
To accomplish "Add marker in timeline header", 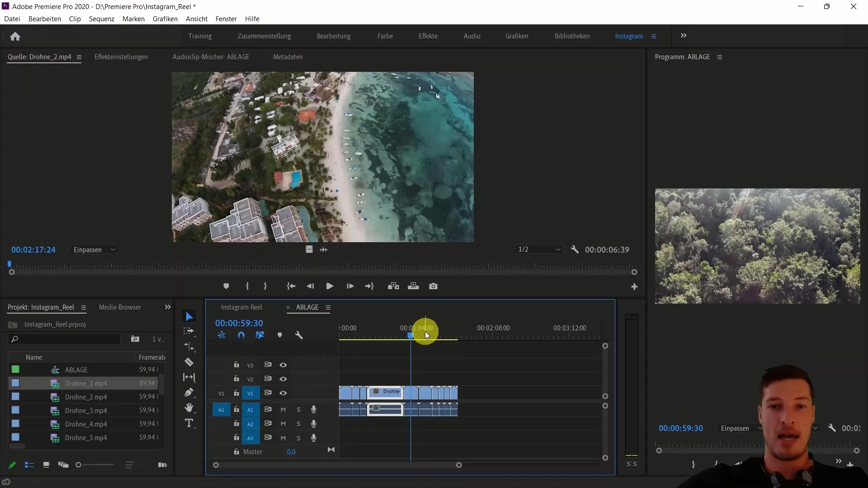I will click(x=280, y=335).
